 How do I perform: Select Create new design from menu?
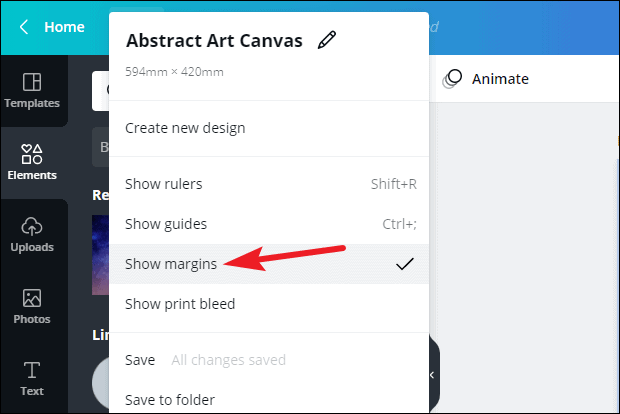point(269,128)
